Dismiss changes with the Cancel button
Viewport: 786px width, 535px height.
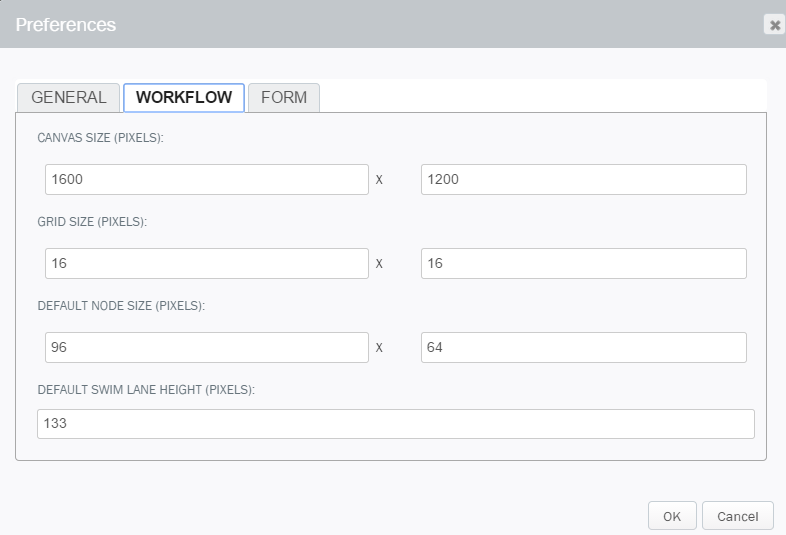tap(737, 516)
